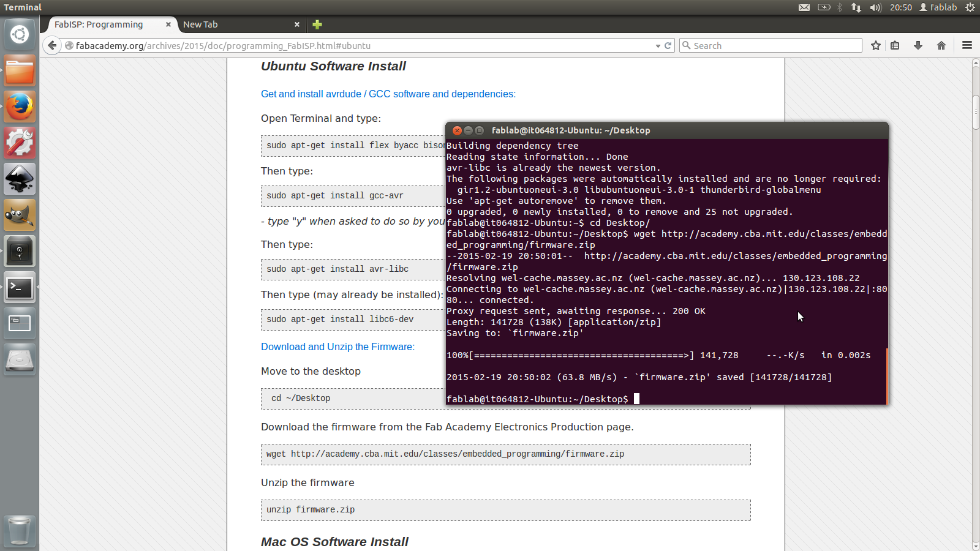
Task: Click the scrollbar up arrow in Firefox
Action: pyautogui.click(x=976, y=63)
